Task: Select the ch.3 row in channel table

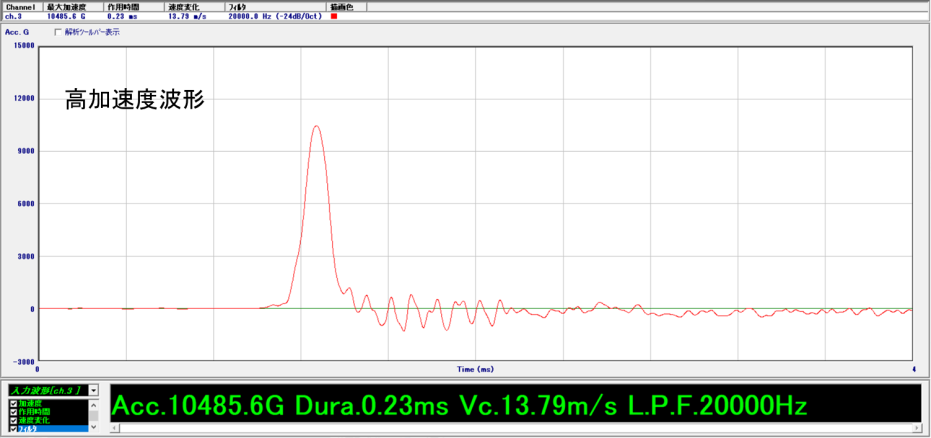Action: (x=21, y=16)
